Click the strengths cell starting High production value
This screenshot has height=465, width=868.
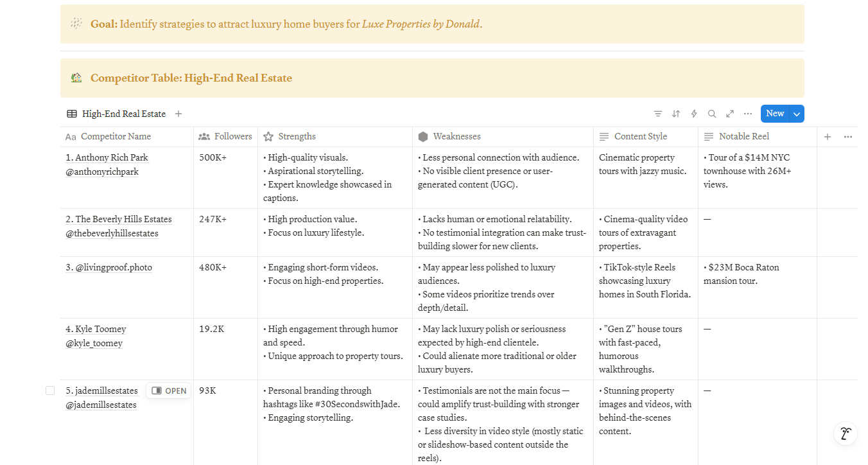click(x=335, y=232)
